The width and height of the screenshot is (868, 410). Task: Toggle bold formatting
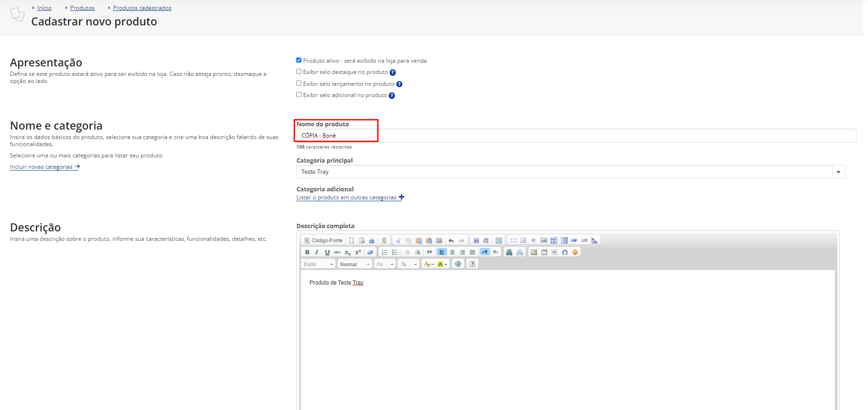(307, 252)
